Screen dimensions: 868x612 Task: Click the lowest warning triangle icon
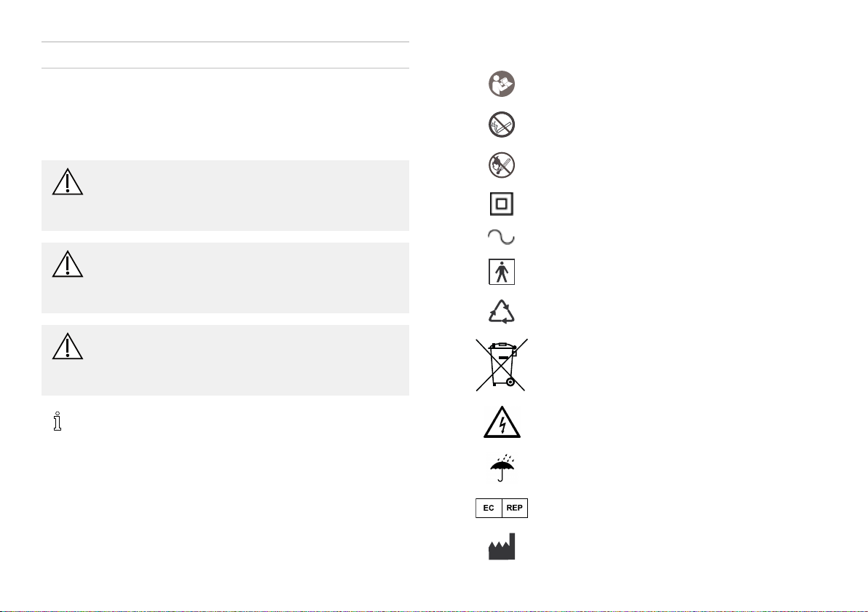[68, 346]
